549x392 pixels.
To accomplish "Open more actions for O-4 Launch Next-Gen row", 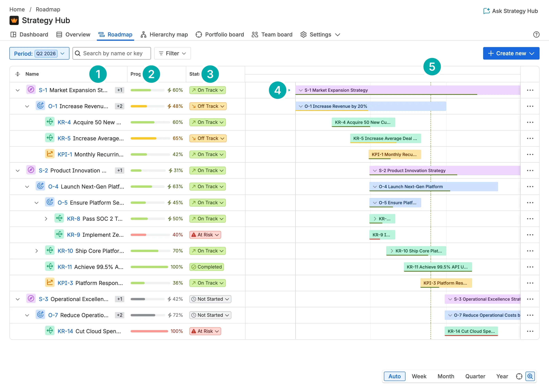I will 530,187.
